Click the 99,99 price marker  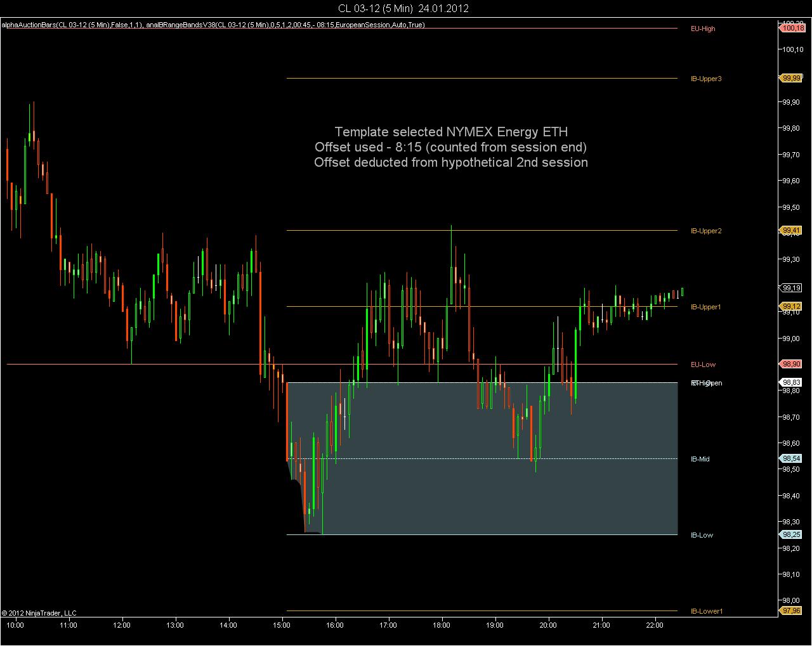coord(790,78)
